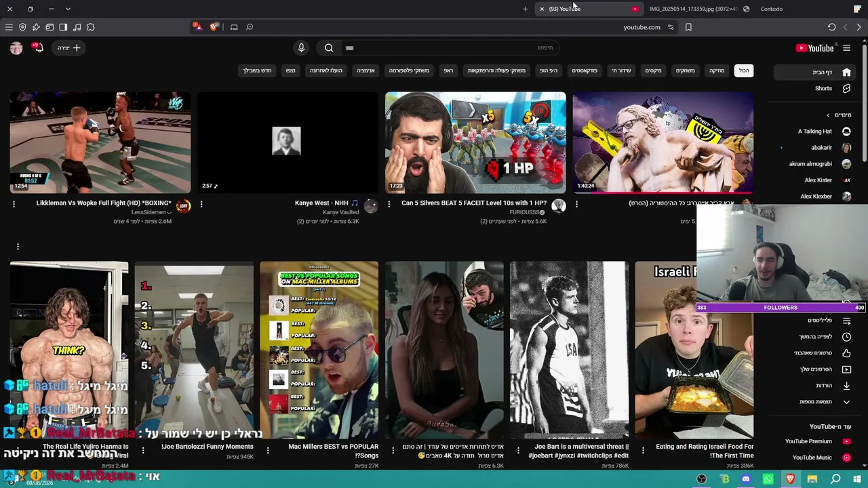
Task: Open the tab list chevron in title bar
Action: click(x=68, y=9)
